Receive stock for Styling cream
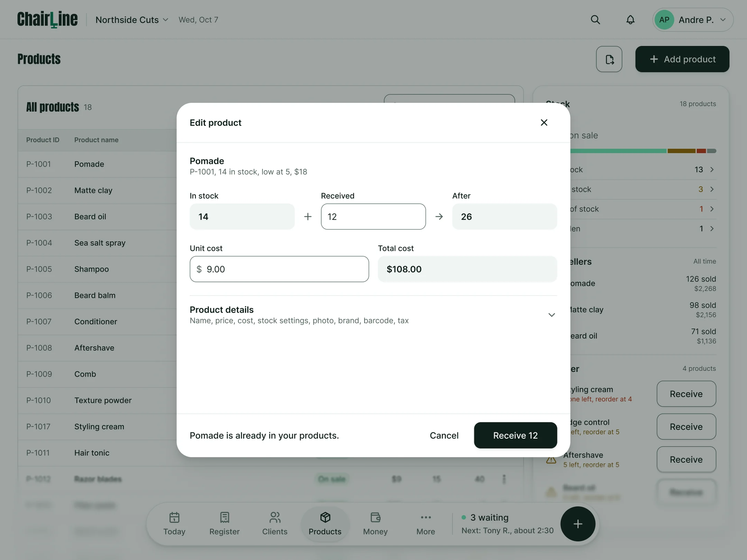The image size is (747, 560). click(x=686, y=394)
